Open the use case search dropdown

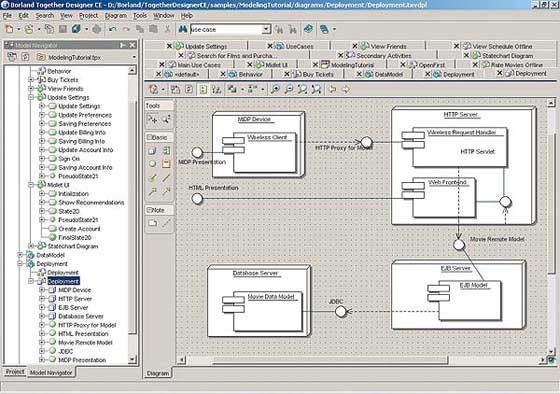(x=266, y=29)
